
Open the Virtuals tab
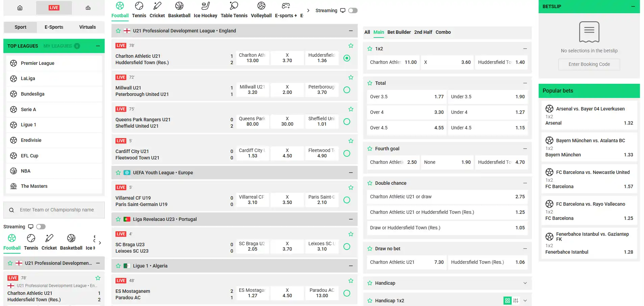87,27
